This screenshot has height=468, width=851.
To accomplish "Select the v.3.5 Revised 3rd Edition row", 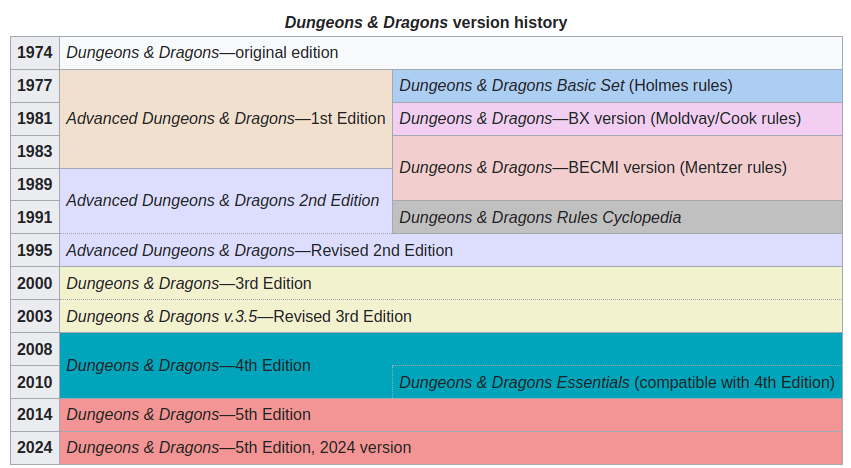I will [239, 316].
